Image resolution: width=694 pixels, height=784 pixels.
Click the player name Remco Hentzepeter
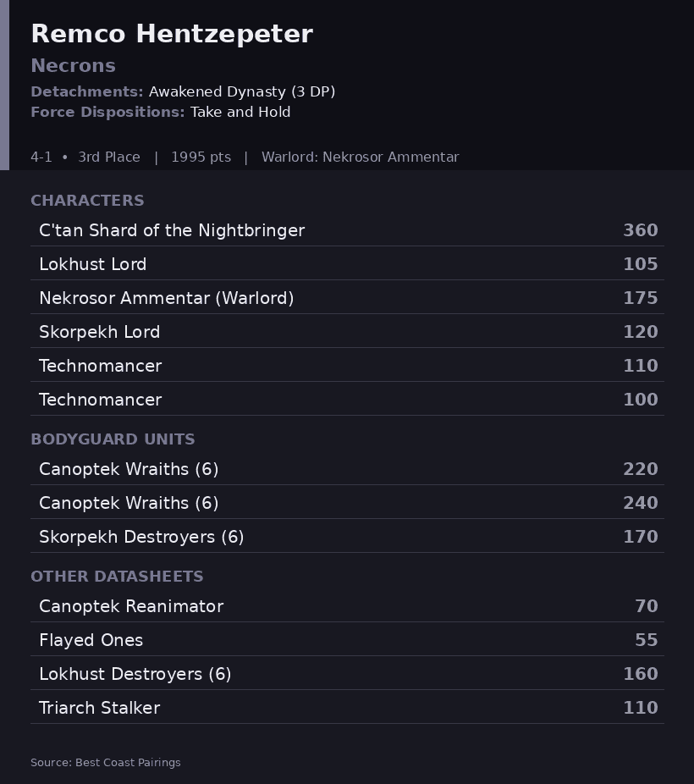pos(172,34)
